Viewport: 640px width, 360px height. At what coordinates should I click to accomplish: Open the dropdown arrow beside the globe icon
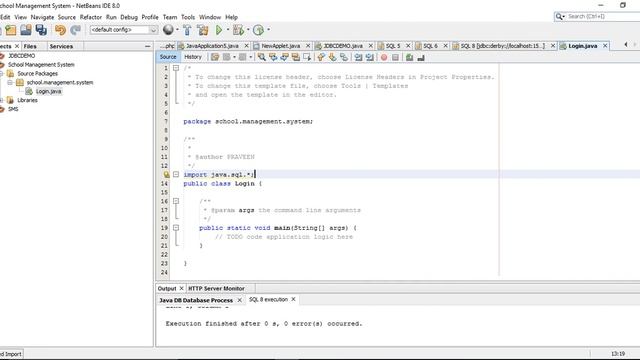tap(177, 30)
